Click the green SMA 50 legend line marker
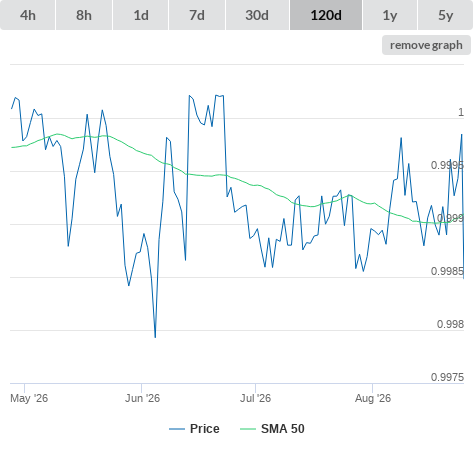The height and width of the screenshot is (455, 474). click(248, 429)
